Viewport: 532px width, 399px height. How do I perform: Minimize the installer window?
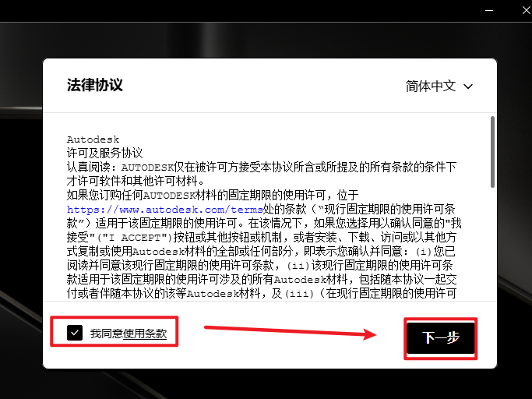(489, 11)
